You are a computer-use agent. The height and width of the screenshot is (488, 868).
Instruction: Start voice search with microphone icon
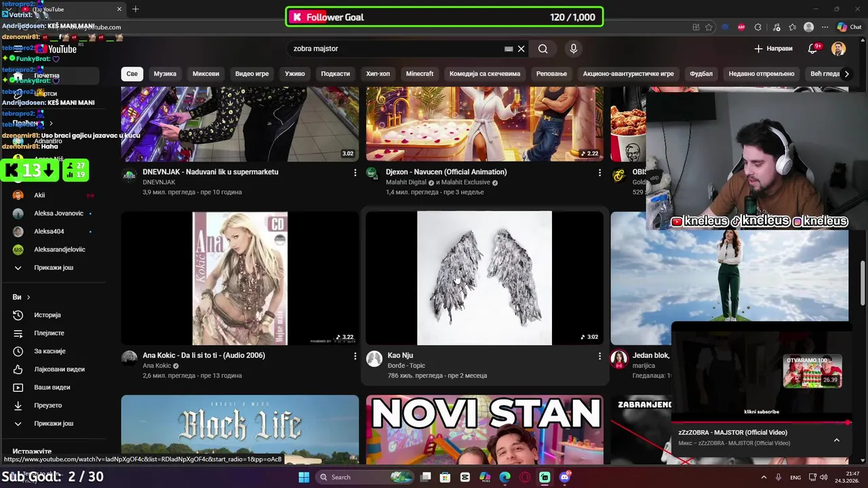[574, 49]
